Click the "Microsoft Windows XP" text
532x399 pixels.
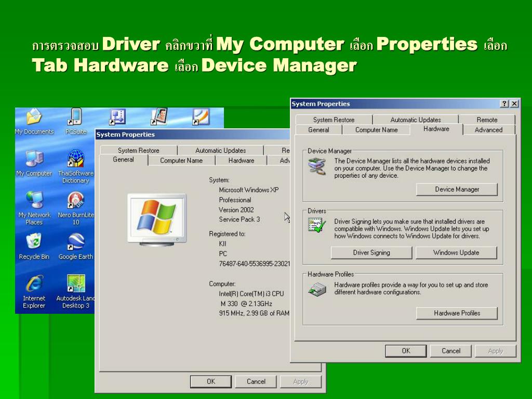[x=249, y=190]
